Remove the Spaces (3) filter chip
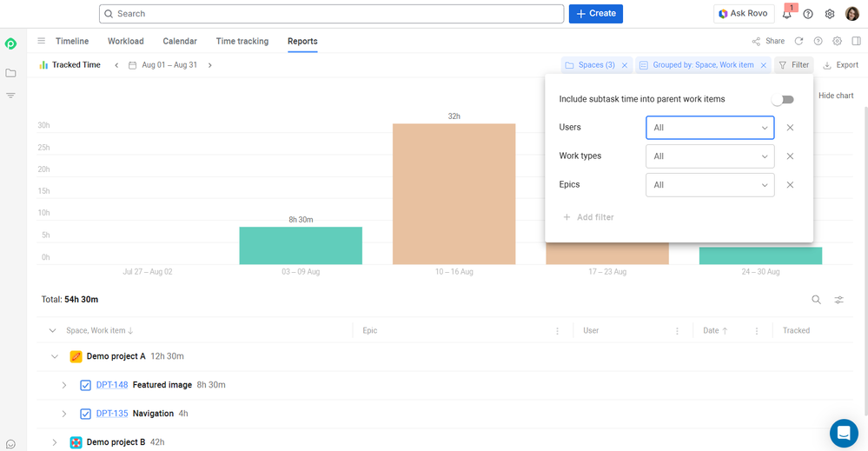 (625, 65)
